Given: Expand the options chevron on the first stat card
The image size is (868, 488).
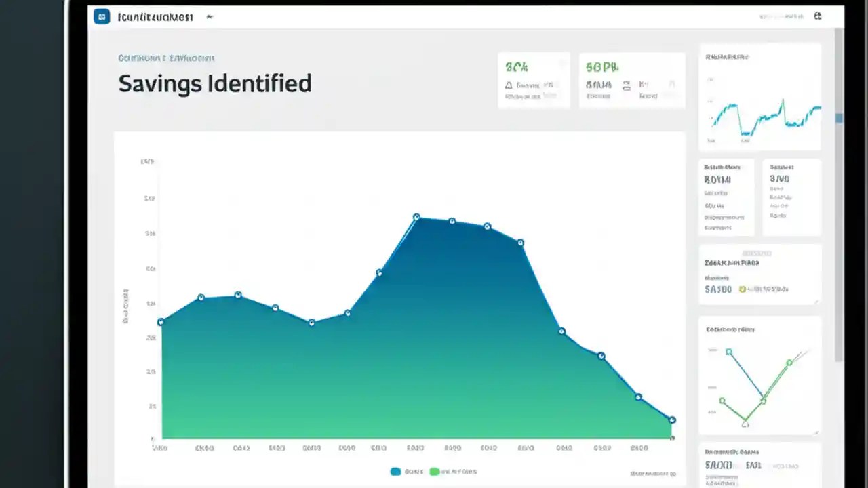Looking at the screenshot, I should point(562,63).
